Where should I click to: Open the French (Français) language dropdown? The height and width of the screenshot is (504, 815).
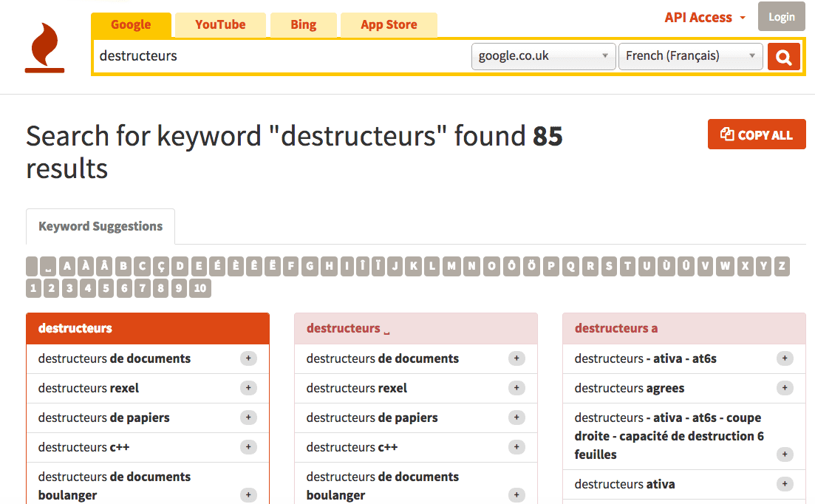(690, 56)
